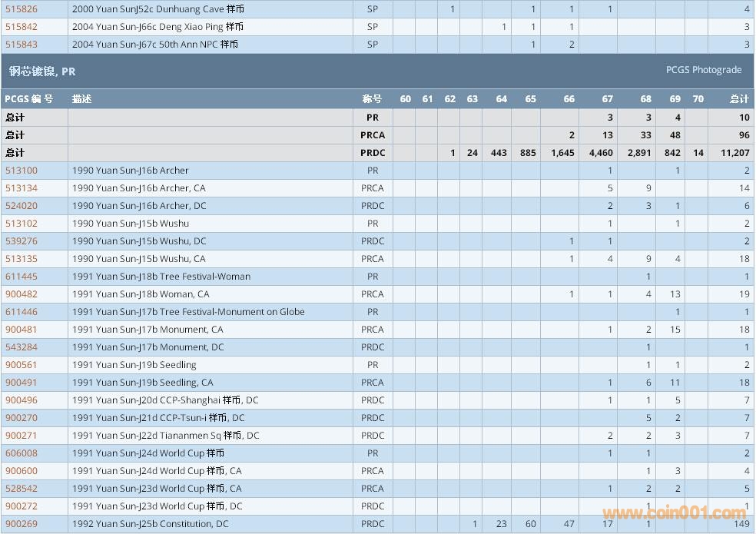
Task: Click the 900269 Constitution DC link
Action: click(x=21, y=524)
